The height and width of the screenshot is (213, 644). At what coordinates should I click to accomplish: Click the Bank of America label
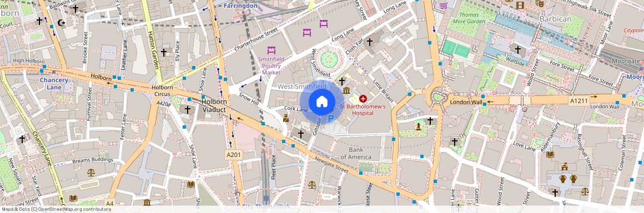coord(356,154)
